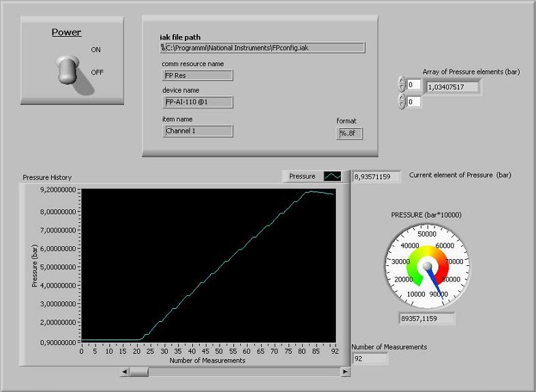Click the PRESSURE (bar*10000) gauge label
The height and width of the screenshot is (392, 536).
click(426, 215)
